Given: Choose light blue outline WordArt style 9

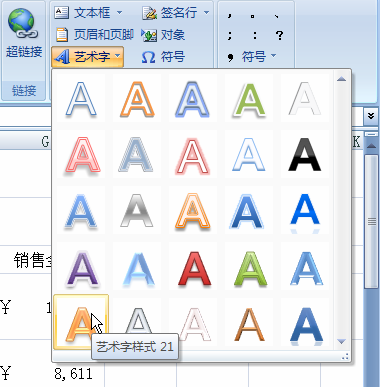Looking at the screenshot, I should coord(249,155).
